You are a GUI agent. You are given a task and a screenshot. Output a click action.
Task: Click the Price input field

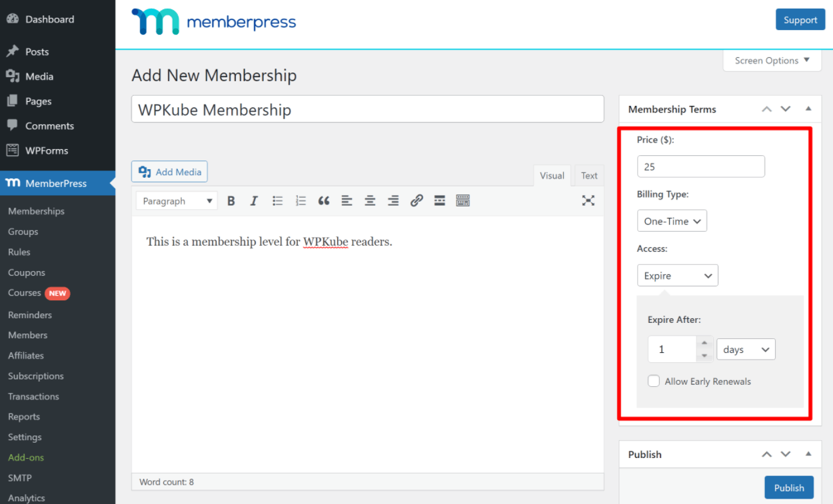point(701,166)
